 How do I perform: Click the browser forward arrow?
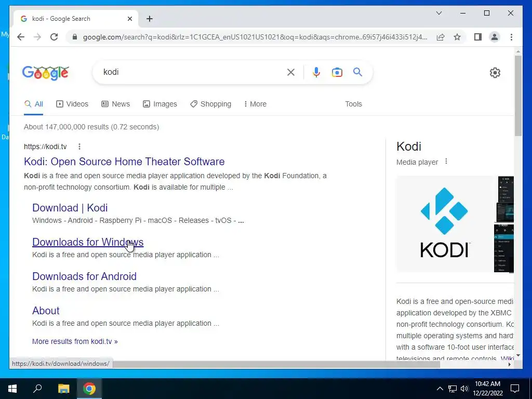click(37, 37)
